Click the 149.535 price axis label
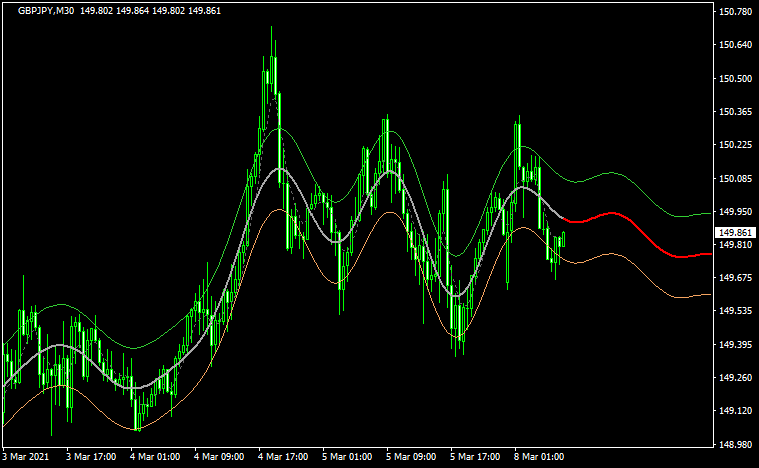The image size is (759, 468). (x=735, y=311)
